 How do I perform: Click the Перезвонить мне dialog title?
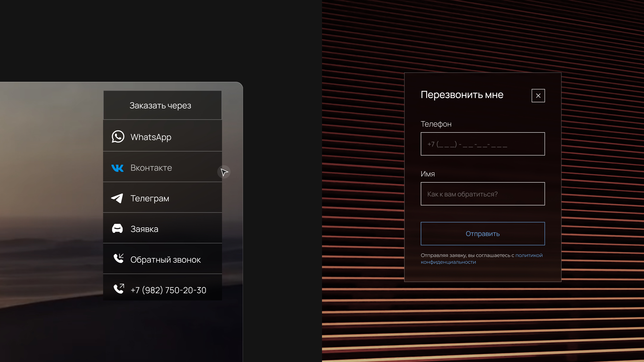pos(462,95)
